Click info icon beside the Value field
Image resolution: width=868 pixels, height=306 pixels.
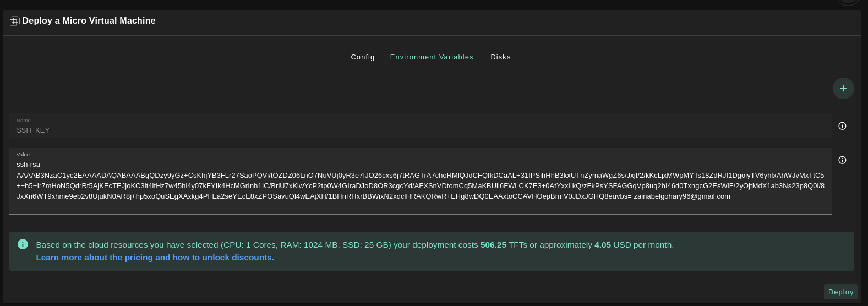tap(842, 160)
